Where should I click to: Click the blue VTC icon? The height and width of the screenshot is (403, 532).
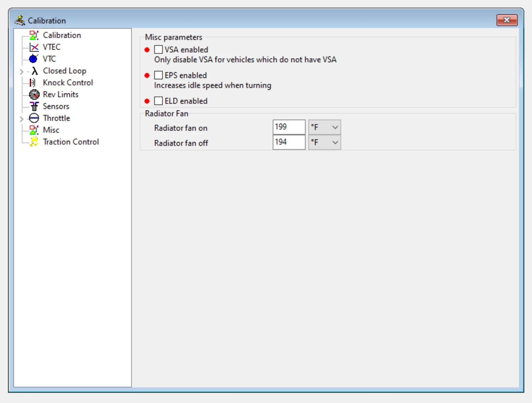[33, 59]
